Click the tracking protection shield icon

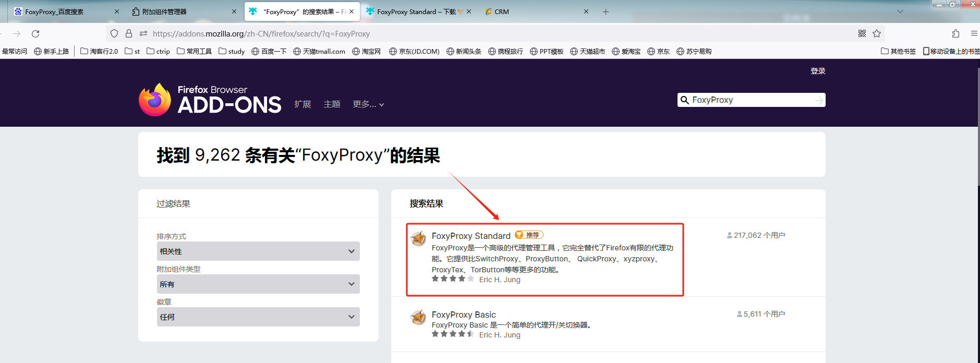[x=114, y=34]
